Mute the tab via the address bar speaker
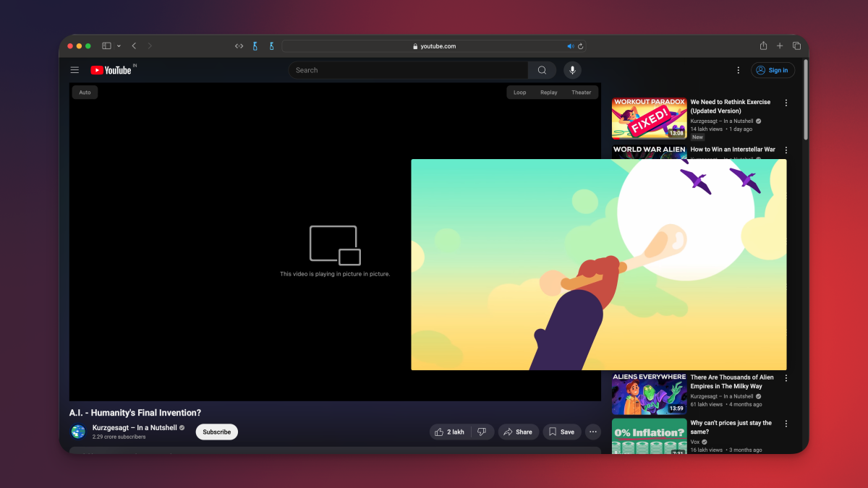This screenshot has height=488, width=868. point(570,46)
